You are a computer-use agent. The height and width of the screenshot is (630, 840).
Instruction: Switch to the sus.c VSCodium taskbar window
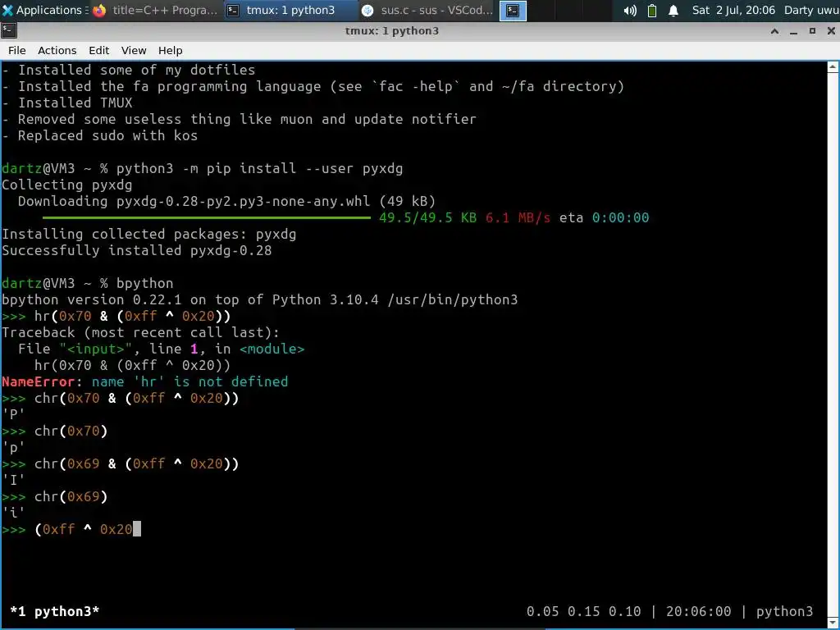click(427, 10)
